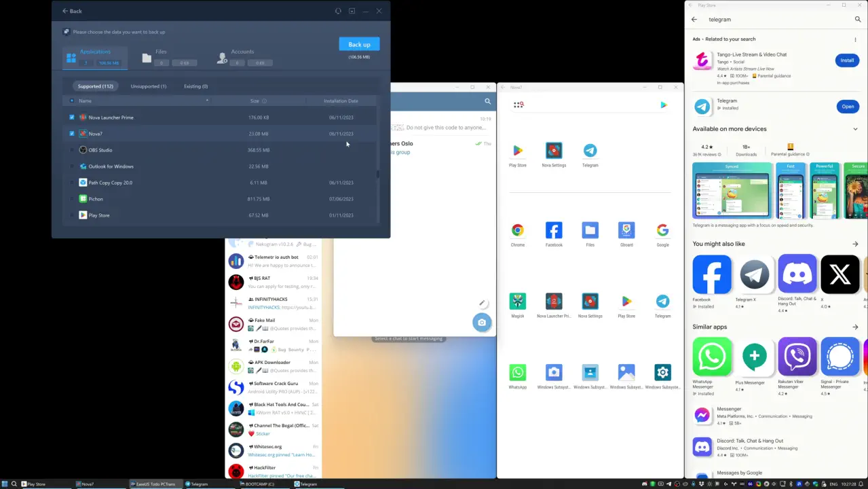Tap the blue camera floating button
Screen dimensions: 868x489
pyautogui.click(x=482, y=323)
